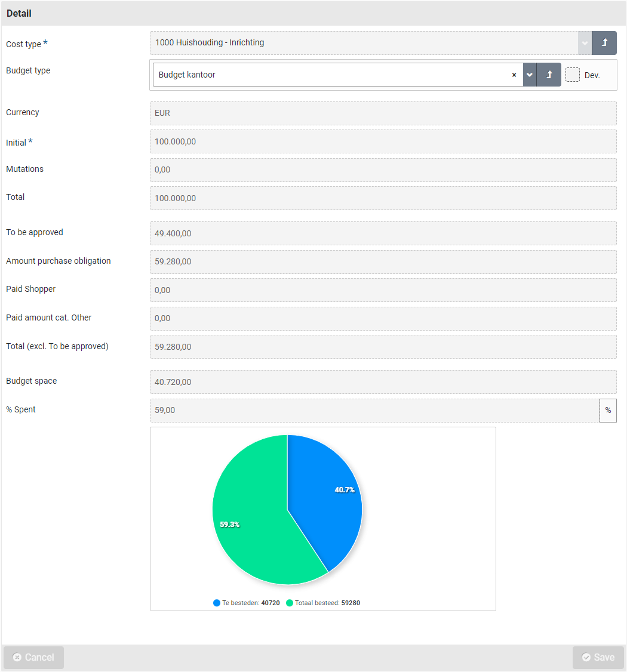Viewport: 627px width, 672px height.
Task: Enable the Dev. checkbox
Action: click(x=573, y=75)
